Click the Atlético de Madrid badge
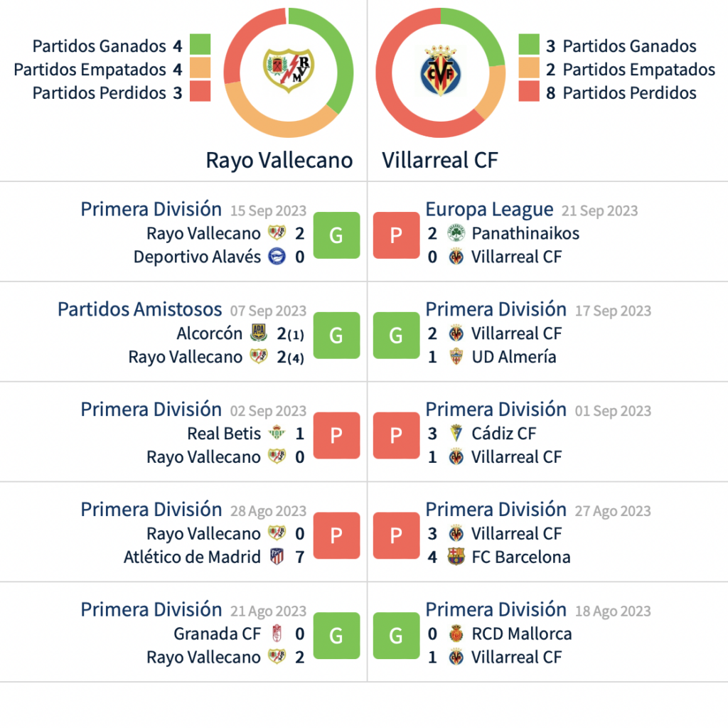728x728 pixels. coord(277,557)
